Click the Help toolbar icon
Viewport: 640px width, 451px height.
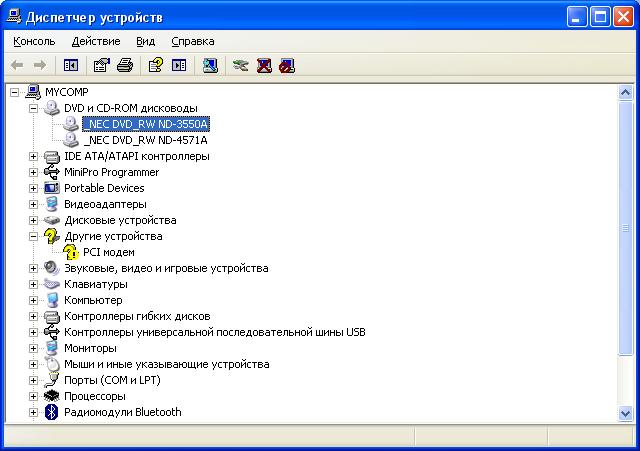click(x=155, y=66)
